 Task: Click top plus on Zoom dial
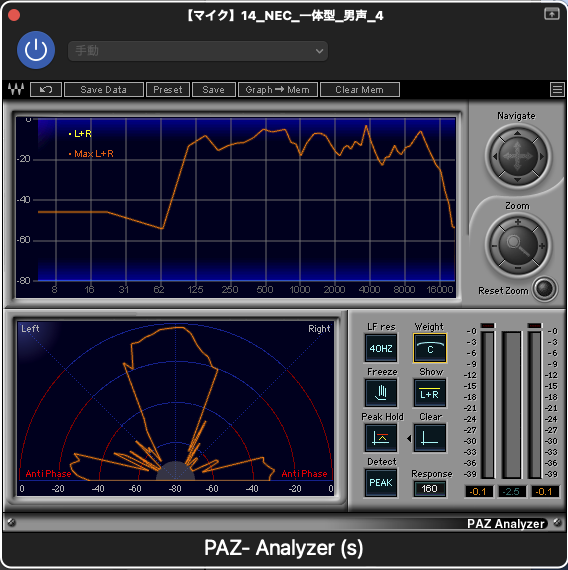[x=518, y=222]
